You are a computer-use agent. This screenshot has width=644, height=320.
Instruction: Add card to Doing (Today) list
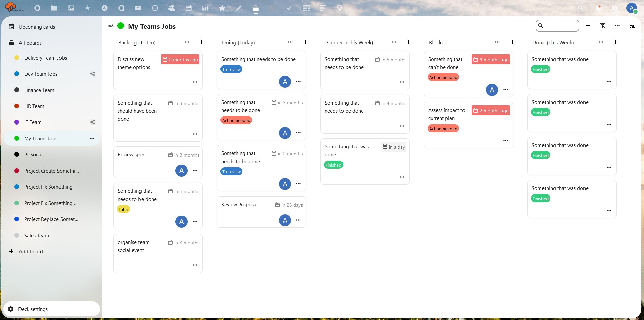point(305,42)
